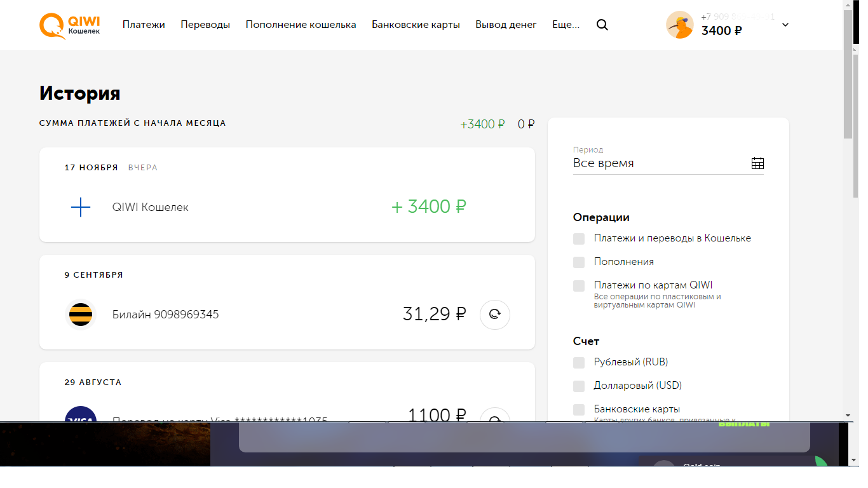Image resolution: width=868 pixels, height=488 pixels.
Task: Open the Вывод денег page
Action: tap(506, 24)
